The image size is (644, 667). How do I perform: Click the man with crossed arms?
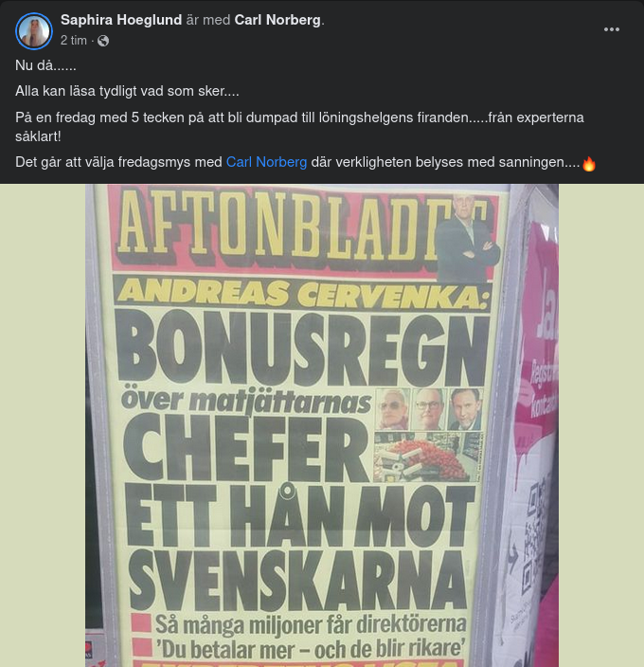(x=468, y=239)
